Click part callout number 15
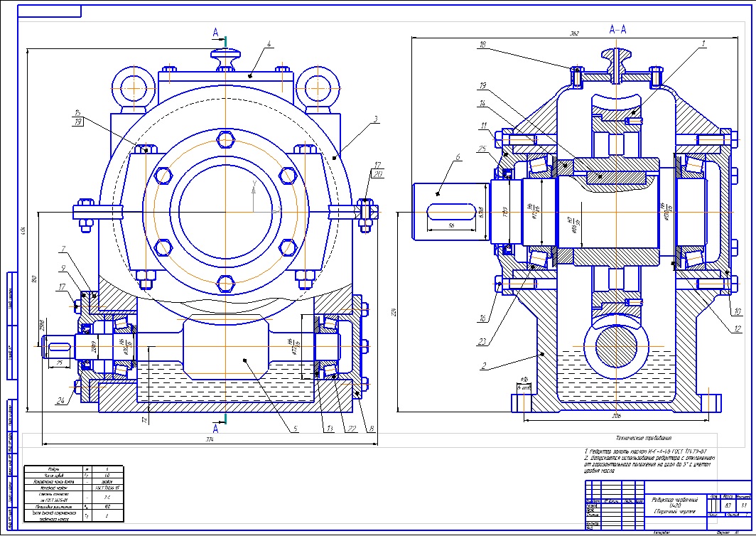 (x=77, y=113)
